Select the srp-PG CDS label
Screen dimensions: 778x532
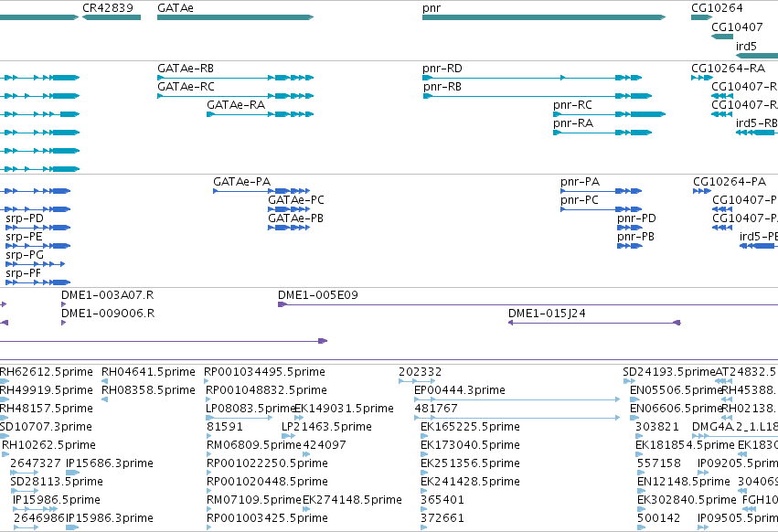[25, 255]
